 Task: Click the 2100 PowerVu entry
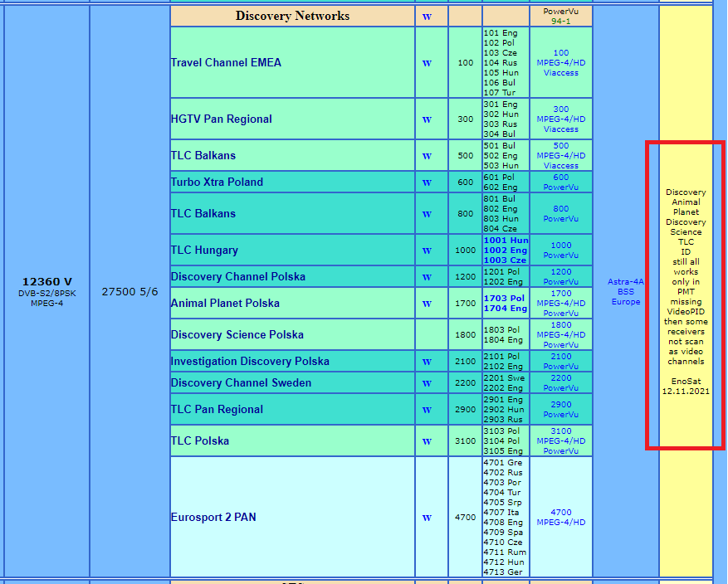click(x=561, y=361)
